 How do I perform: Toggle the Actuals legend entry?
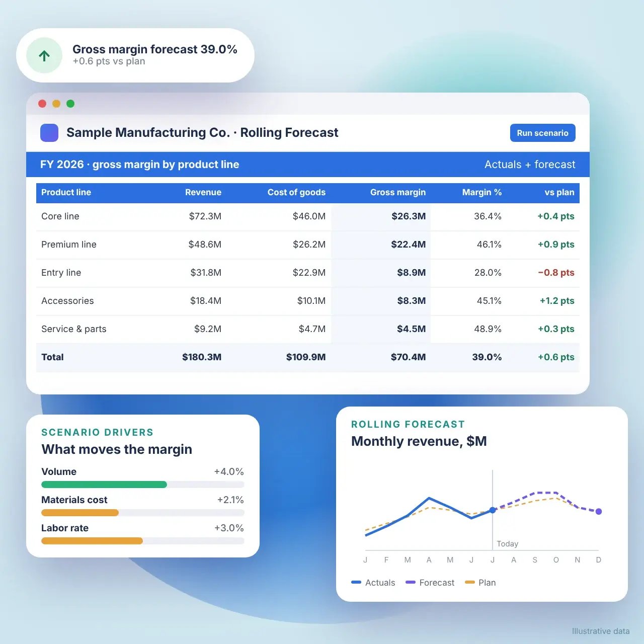[373, 583]
